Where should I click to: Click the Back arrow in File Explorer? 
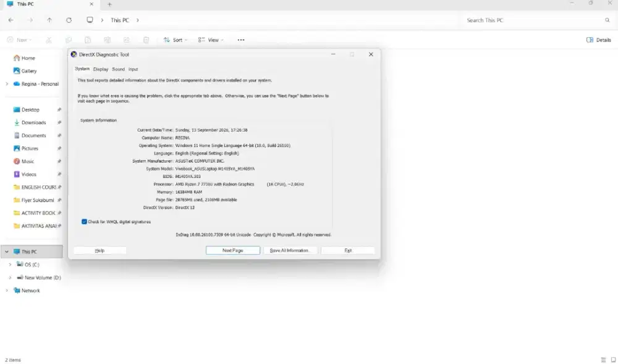coord(11,20)
